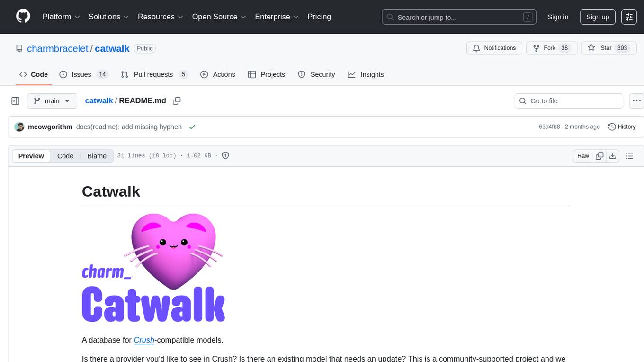
Task: Toggle the file tree side panel
Action: click(x=15, y=101)
